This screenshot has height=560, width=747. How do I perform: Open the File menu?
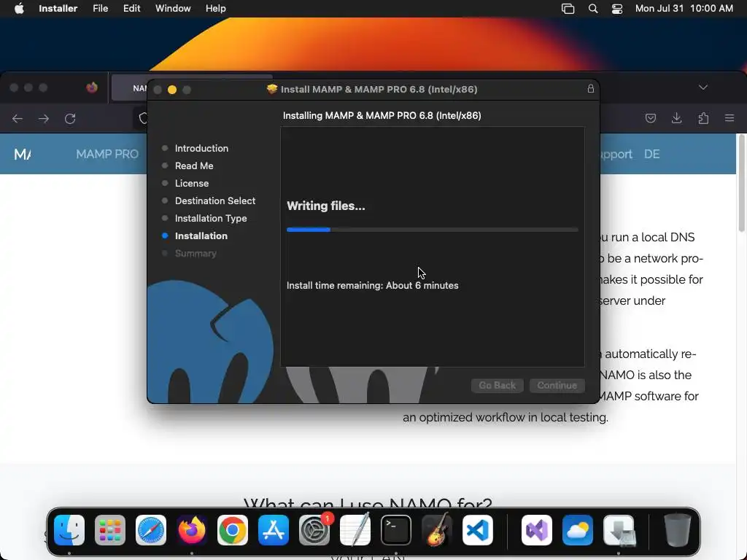point(101,9)
